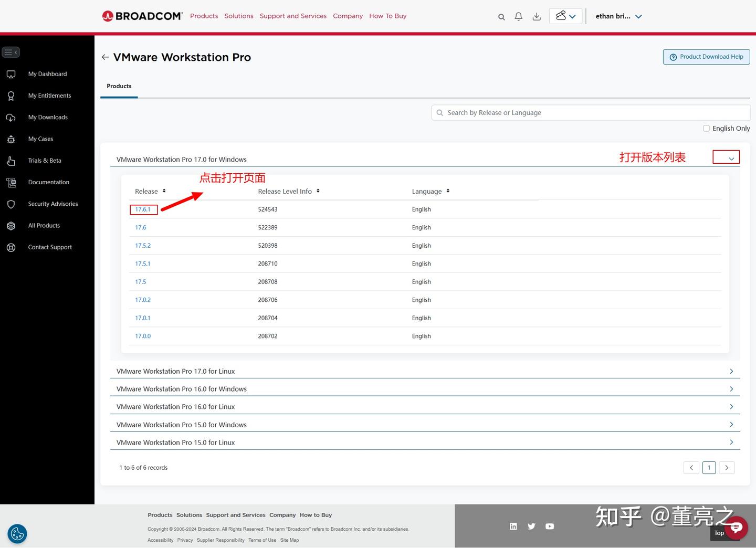Viewport: 756px width, 548px height.
Task: Open cookie settings icon at bottom left
Action: click(x=17, y=534)
